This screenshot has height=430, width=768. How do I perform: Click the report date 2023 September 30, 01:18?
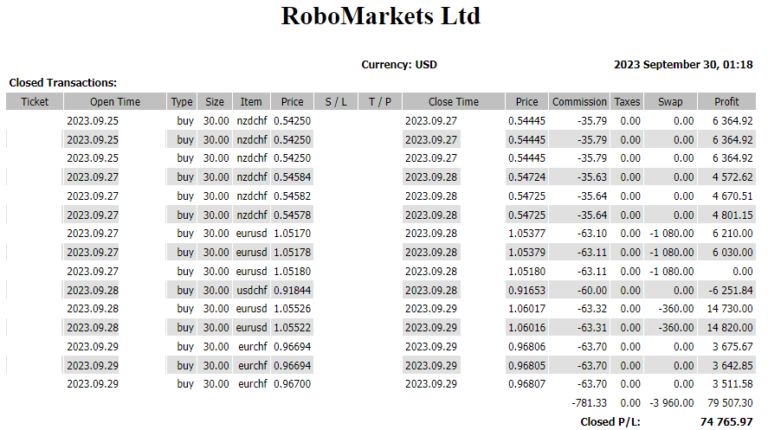683,65
